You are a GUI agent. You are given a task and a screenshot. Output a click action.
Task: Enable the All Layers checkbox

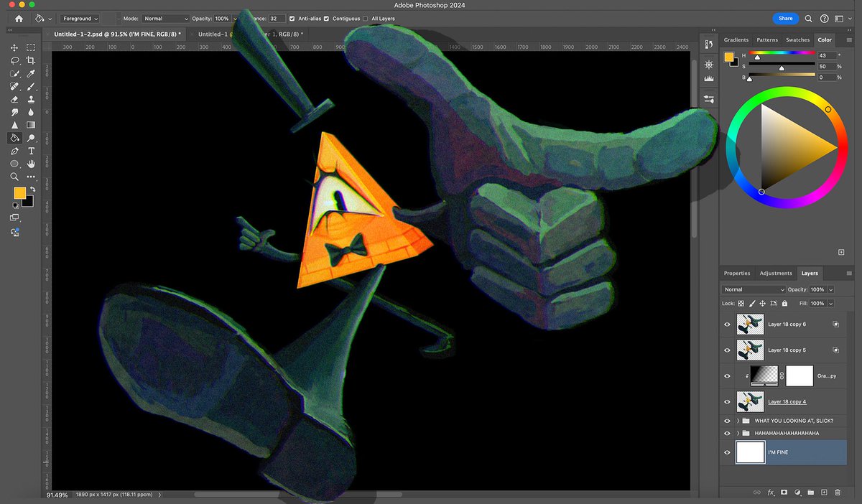tap(366, 18)
